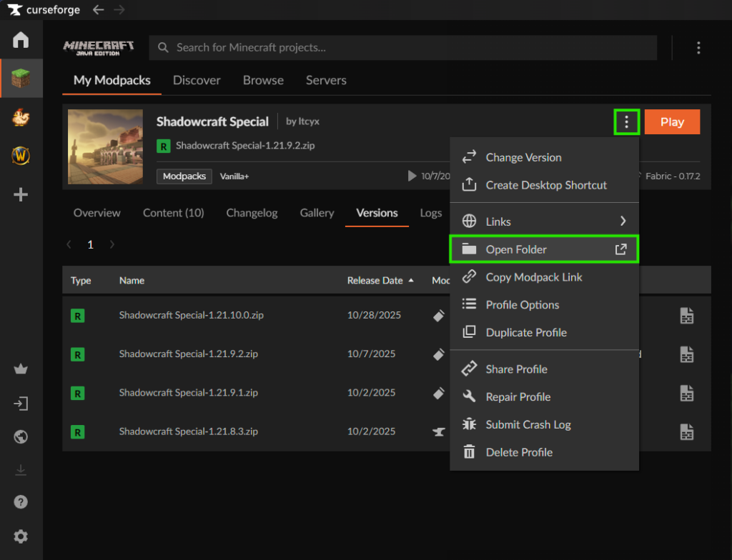Open the top-right three-dot menu near search
732x560 pixels.
point(698,48)
